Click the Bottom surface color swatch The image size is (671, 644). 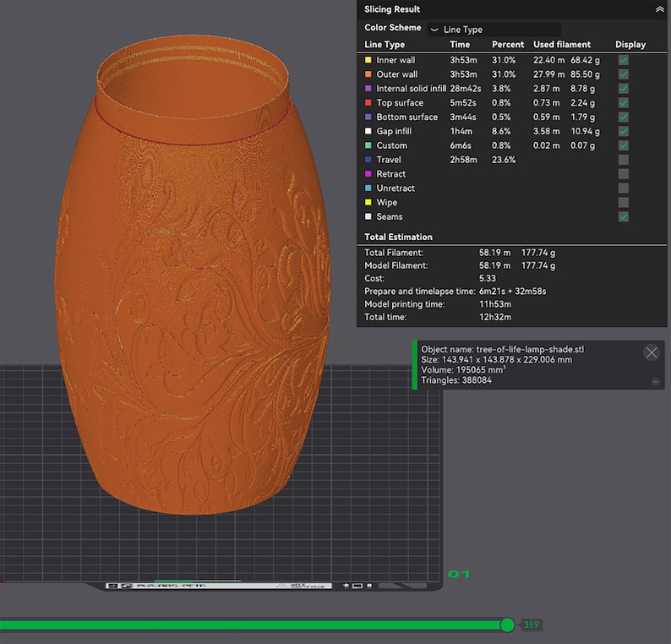pyautogui.click(x=368, y=117)
